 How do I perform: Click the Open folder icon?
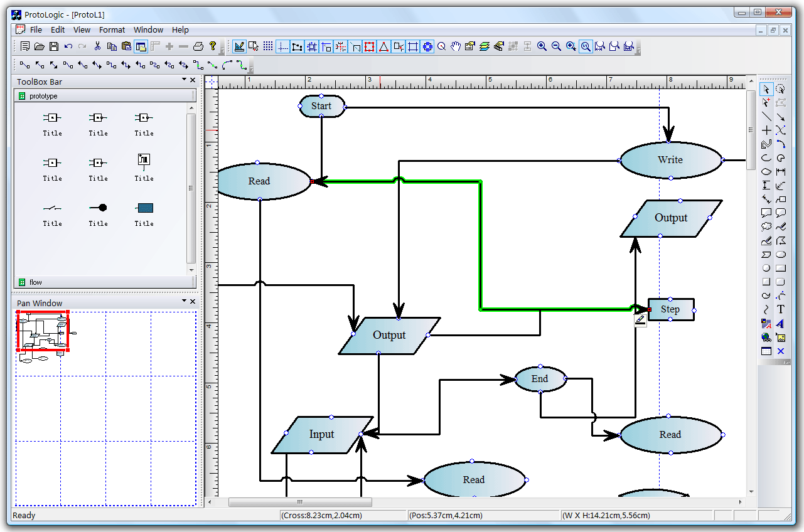click(x=40, y=46)
